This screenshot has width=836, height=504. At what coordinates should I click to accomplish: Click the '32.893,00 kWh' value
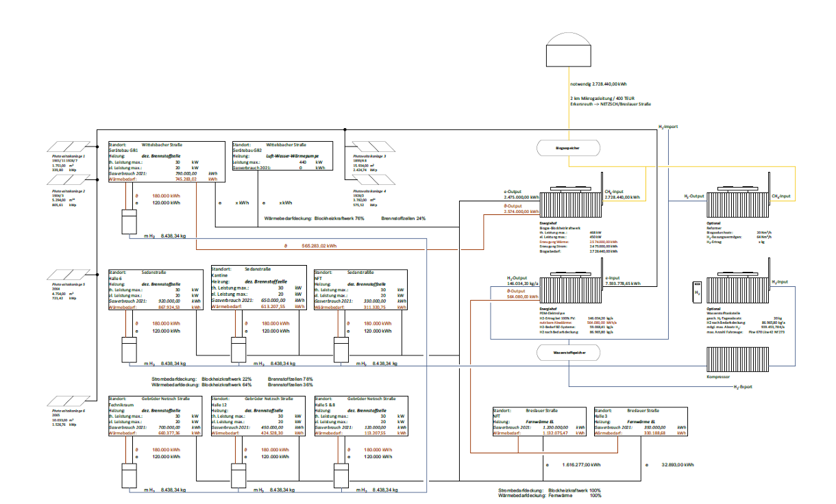pos(677,465)
